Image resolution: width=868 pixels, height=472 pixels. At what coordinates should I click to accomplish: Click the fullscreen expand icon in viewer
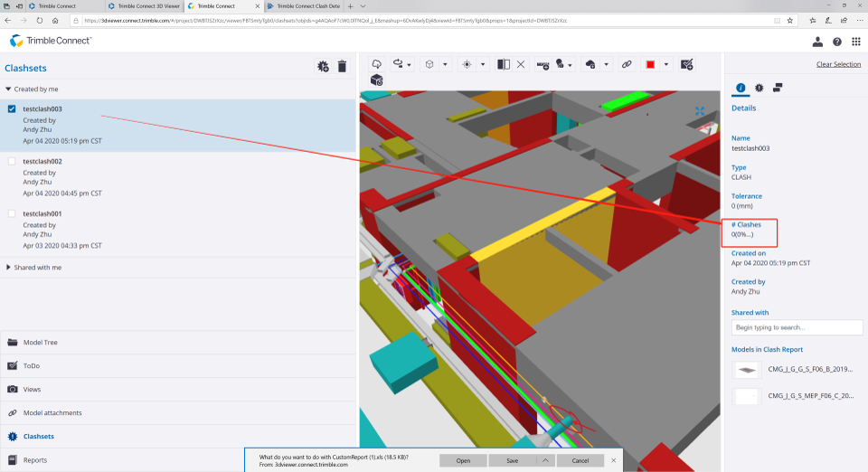pos(700,111)
